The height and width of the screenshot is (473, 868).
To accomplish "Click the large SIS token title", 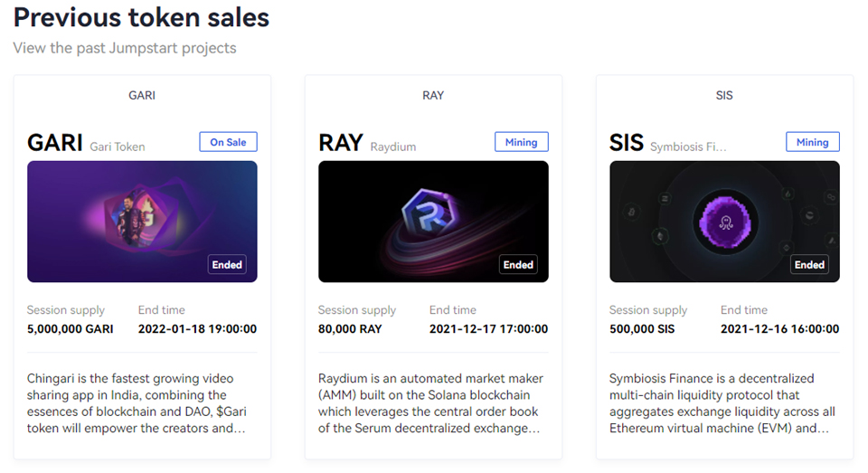I will point(627,142).
